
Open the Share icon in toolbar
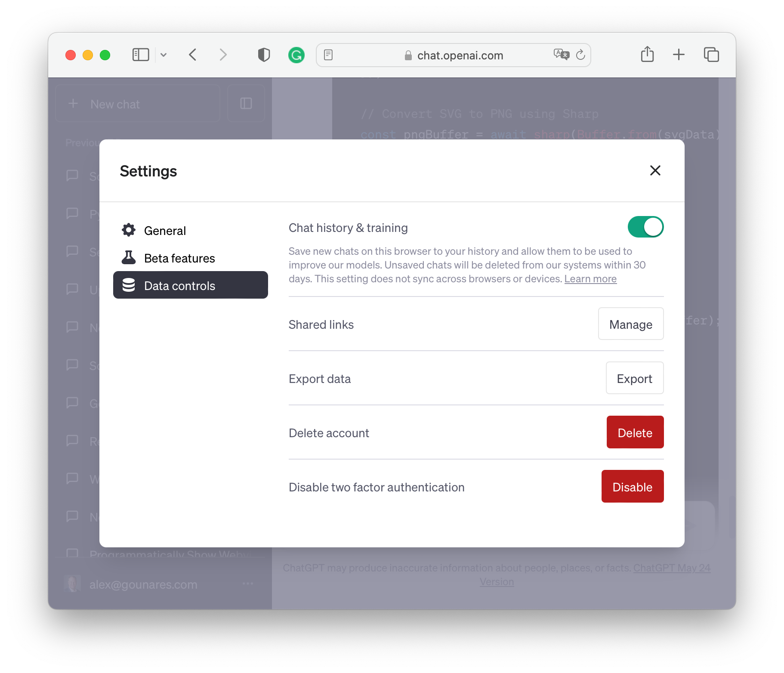[x=647, y=54]
